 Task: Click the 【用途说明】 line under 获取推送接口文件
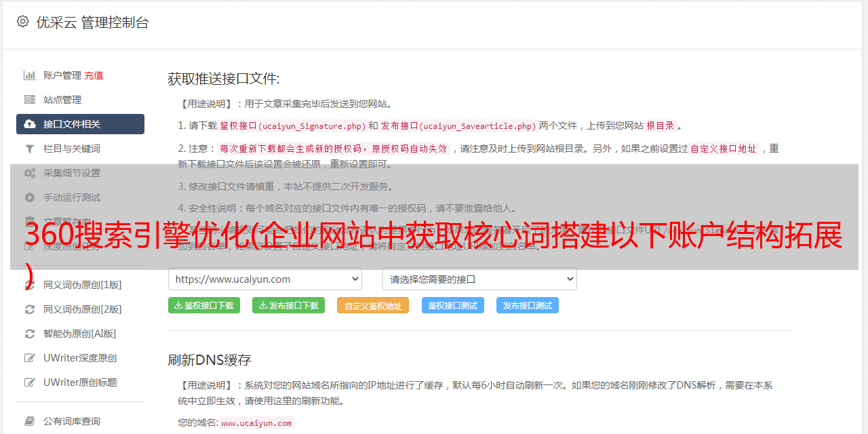285,104
